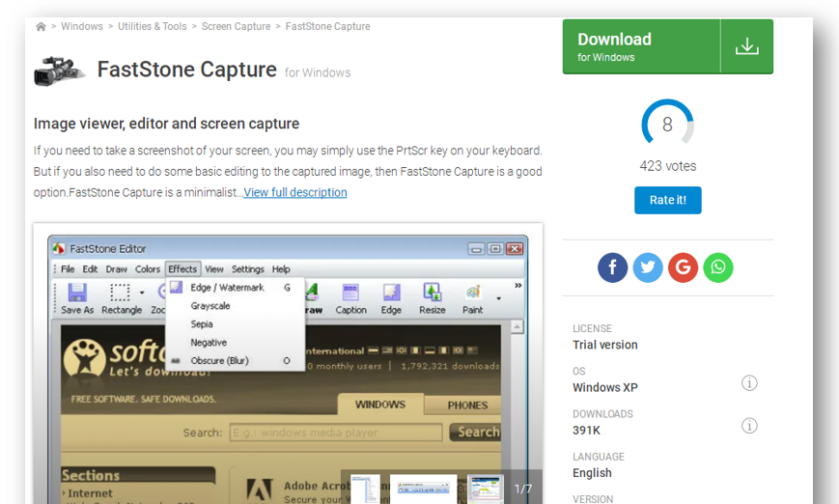Image resolution: width=839 pixels, height=504 pixels.
Task: Open the File menu in FastStone Editor
Action: coord(68,269)
